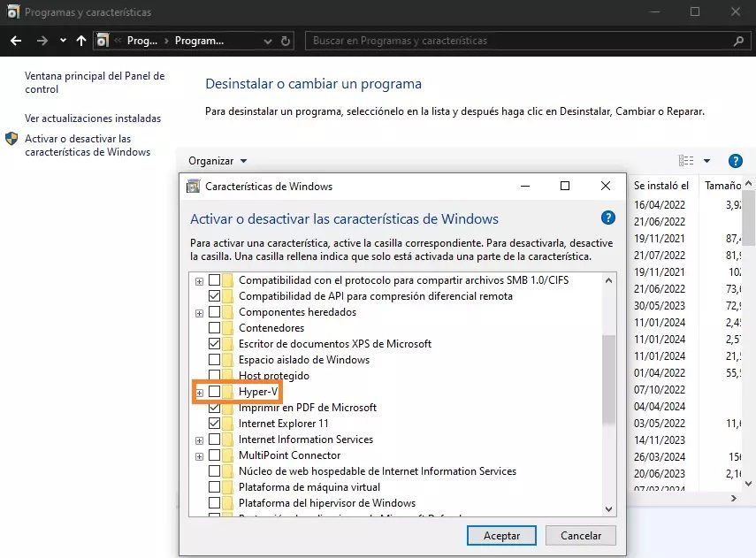The height and width of the screenshot is (558, 756).
Task: Click programs list scrollbar up arrow
Action: pos(748,183)
